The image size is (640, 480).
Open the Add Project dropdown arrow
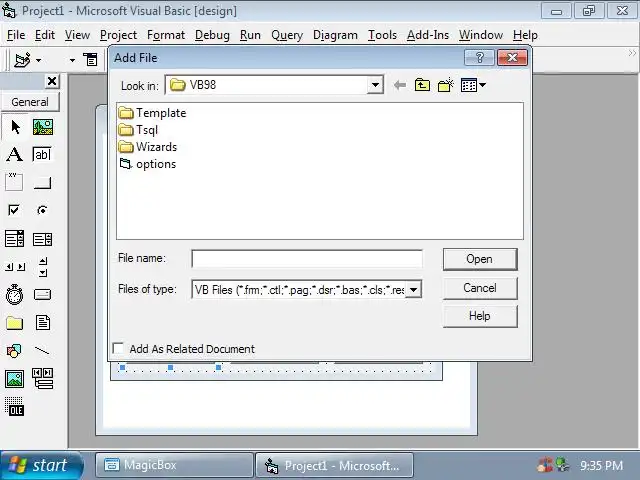click(38, 60)
